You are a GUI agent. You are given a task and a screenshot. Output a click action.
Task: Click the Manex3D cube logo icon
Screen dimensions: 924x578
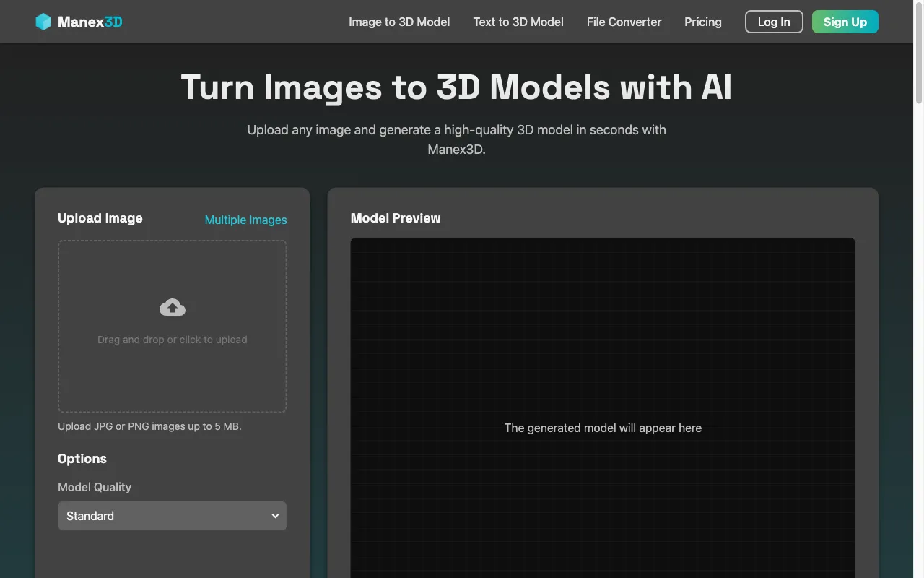click(x=43, y=22)
